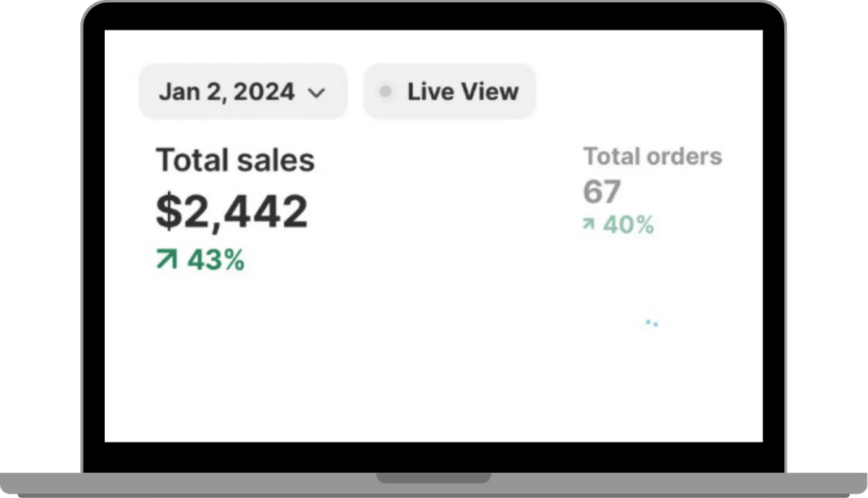Click the Live View label text

pyautogui.click(x=463, y=91)
